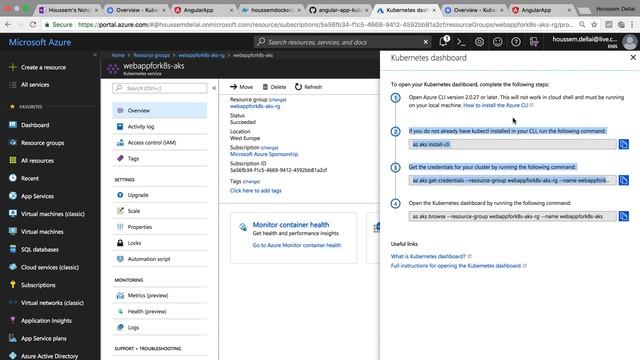The image size is (640, 360).
Task: Open the webappfork8s-aks-rg resource group link
Action: tap(255, 106)
